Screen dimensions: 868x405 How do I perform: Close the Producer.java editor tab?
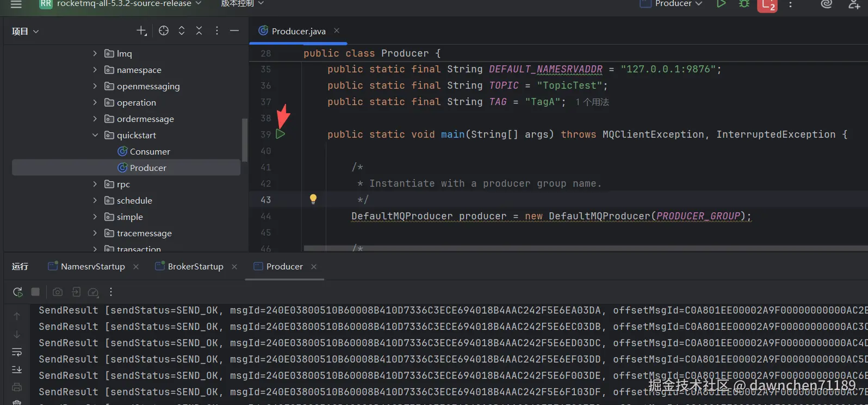click(337, 31)
